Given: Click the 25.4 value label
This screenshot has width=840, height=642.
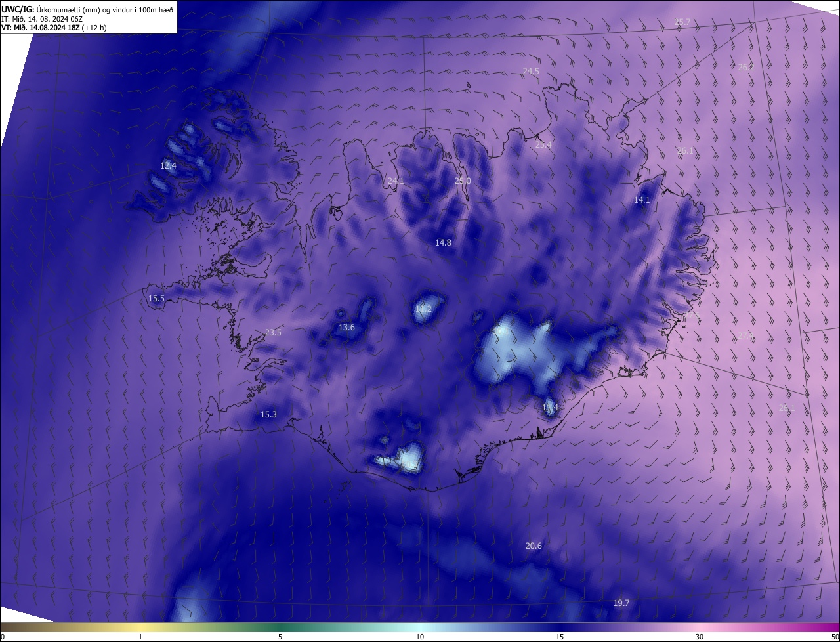Looking at the screenshot, I should (x=543, y=144).
